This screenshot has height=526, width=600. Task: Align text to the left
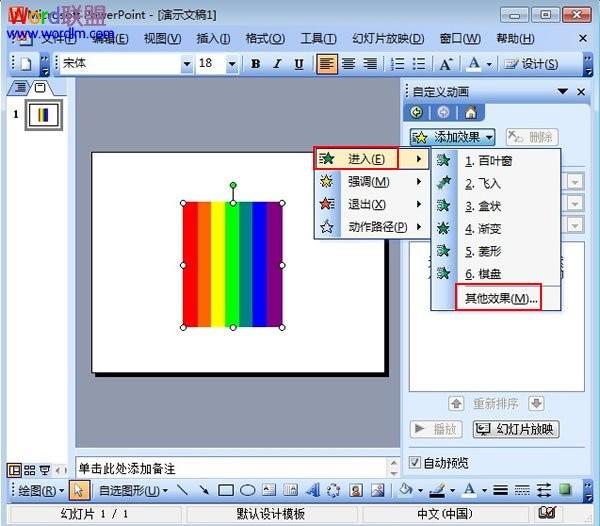point(326,64)
